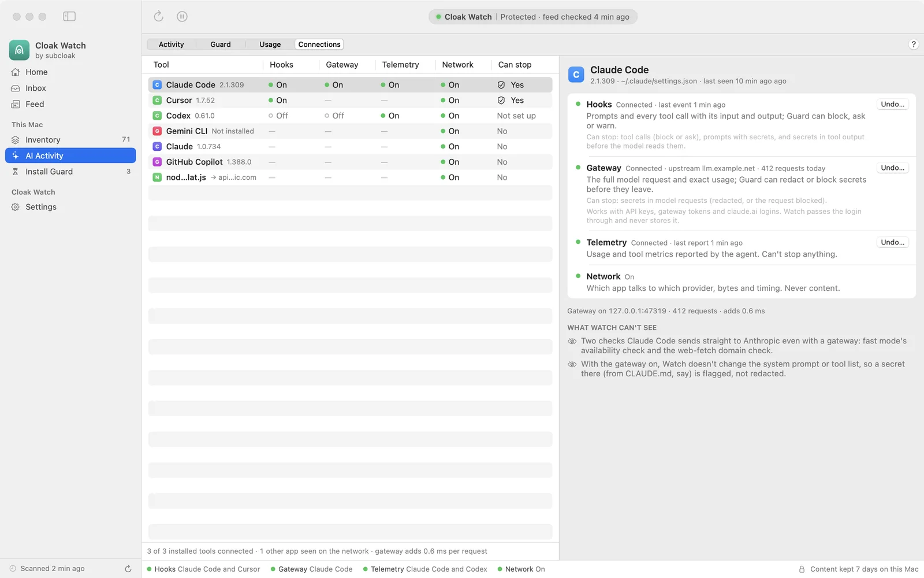
Task: Click Gemini CLI 'Not installed' label
Action: click(x=233, y=131)
